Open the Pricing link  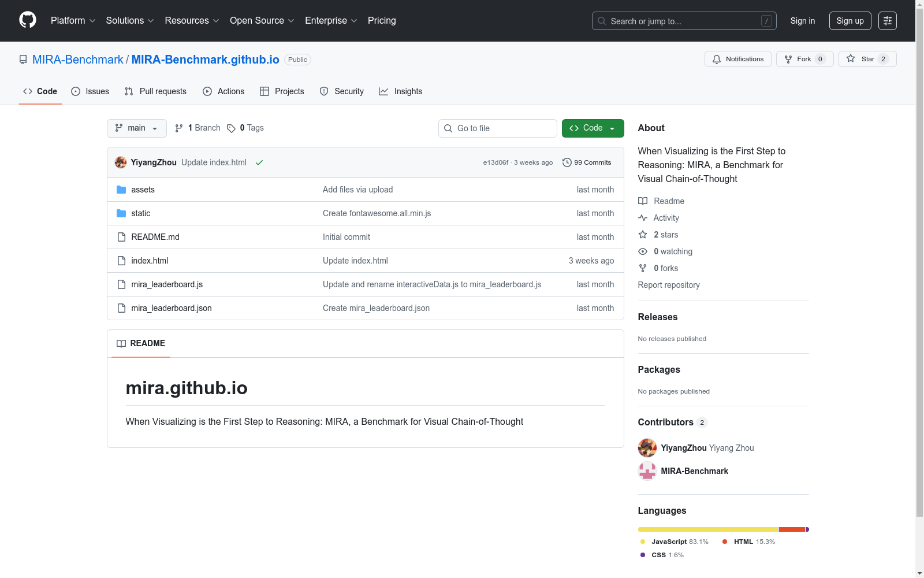pos(382,20)
